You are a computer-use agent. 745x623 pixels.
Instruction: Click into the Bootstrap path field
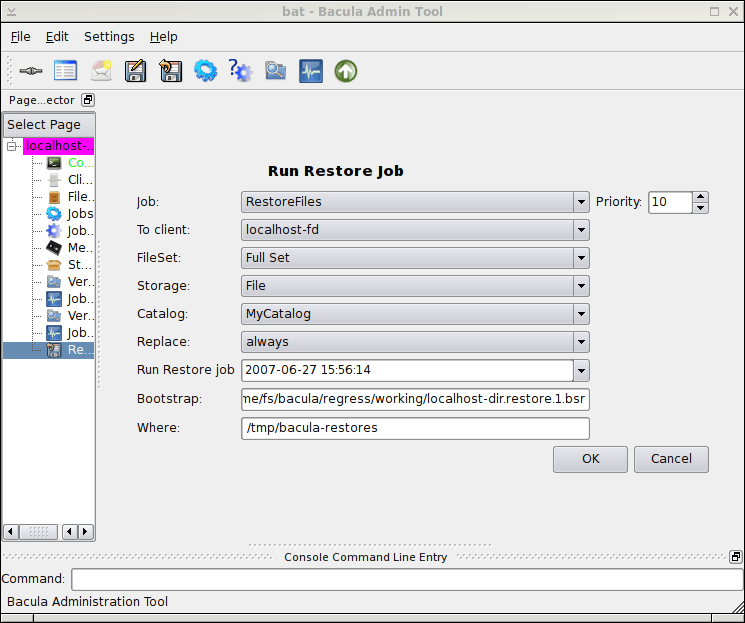pyautogui.click(x=415, y=399)
